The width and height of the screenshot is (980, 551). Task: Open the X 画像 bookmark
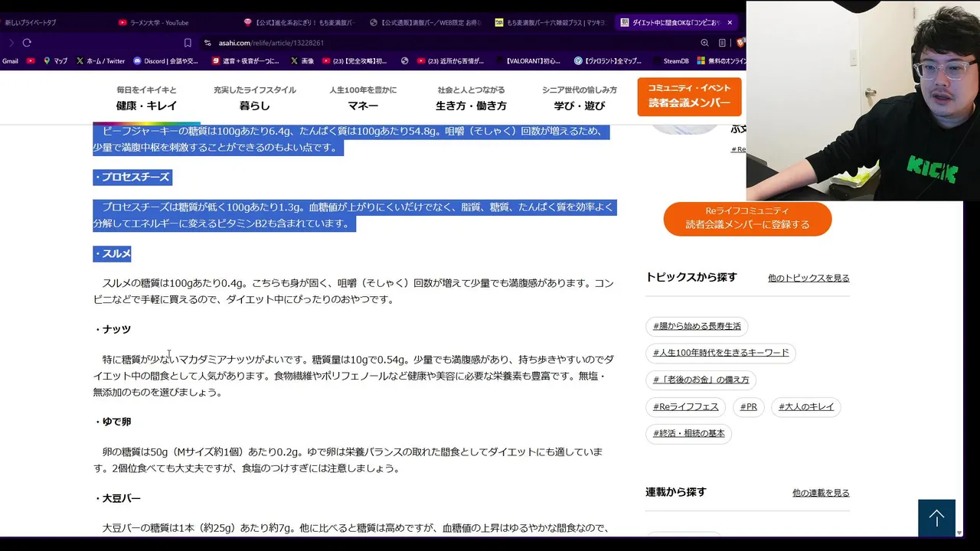click(x=302, y=61)
